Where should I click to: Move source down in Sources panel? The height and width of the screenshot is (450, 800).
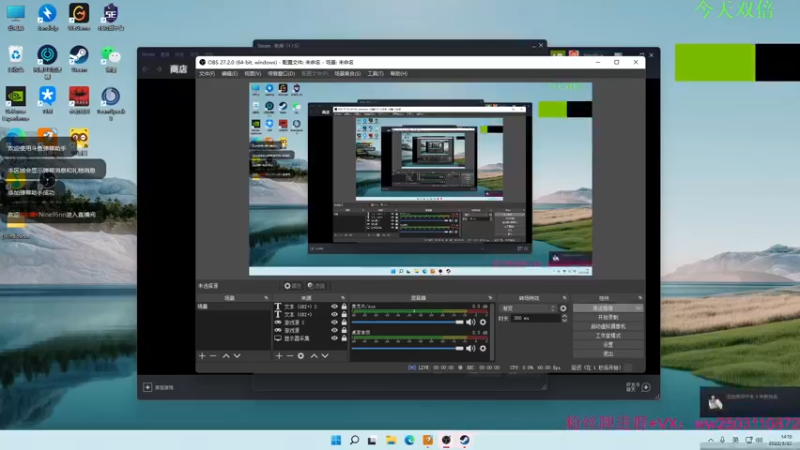pos(325,356)
